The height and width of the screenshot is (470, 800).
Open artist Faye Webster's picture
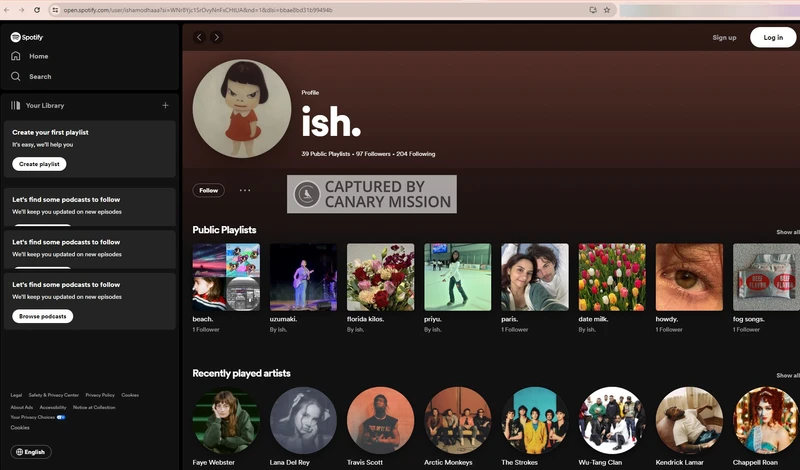[x=226, y=420]
